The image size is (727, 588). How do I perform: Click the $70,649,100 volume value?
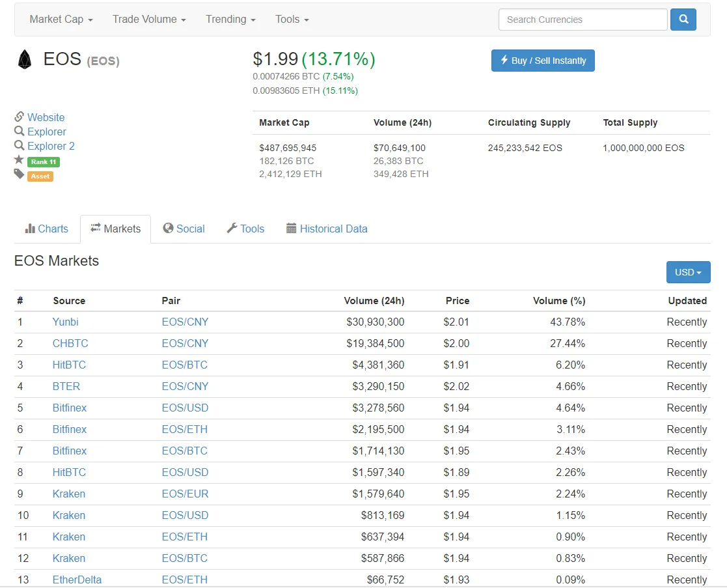coord(400,148)
